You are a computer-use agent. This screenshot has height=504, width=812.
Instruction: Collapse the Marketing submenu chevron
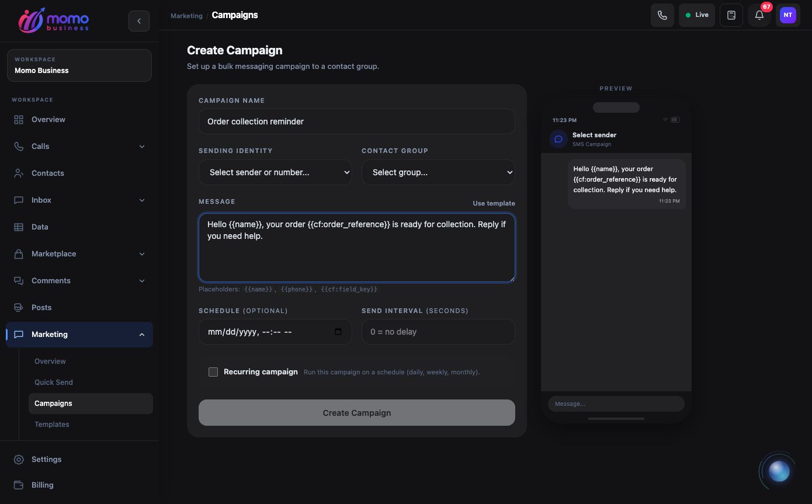pyautogui.click(x=142, y=335)
